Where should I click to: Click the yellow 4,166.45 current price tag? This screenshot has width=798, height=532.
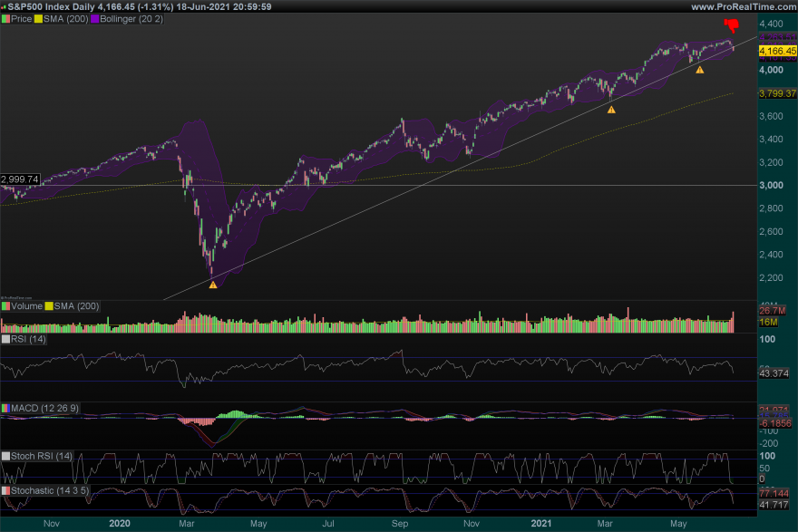tap(778, 51)
